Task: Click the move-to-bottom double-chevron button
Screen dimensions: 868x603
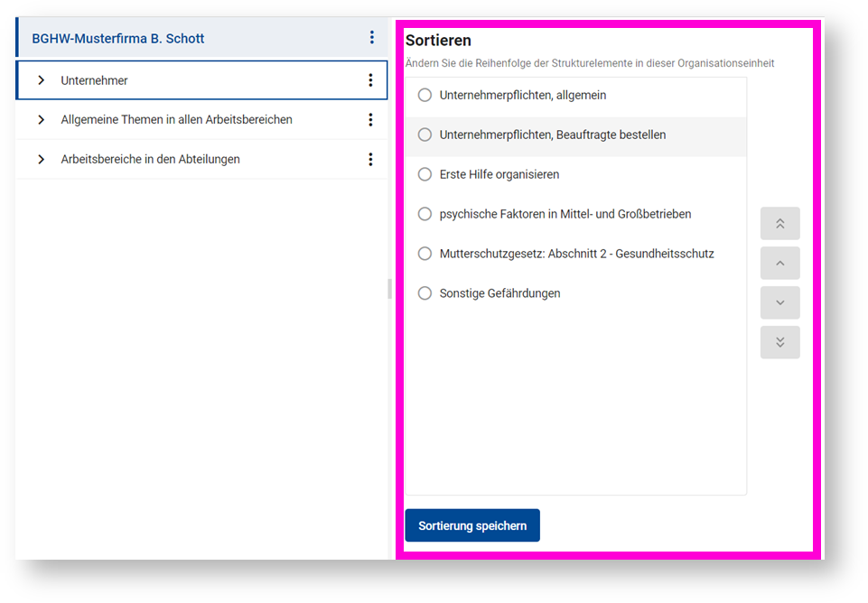Action: point(779,342)
